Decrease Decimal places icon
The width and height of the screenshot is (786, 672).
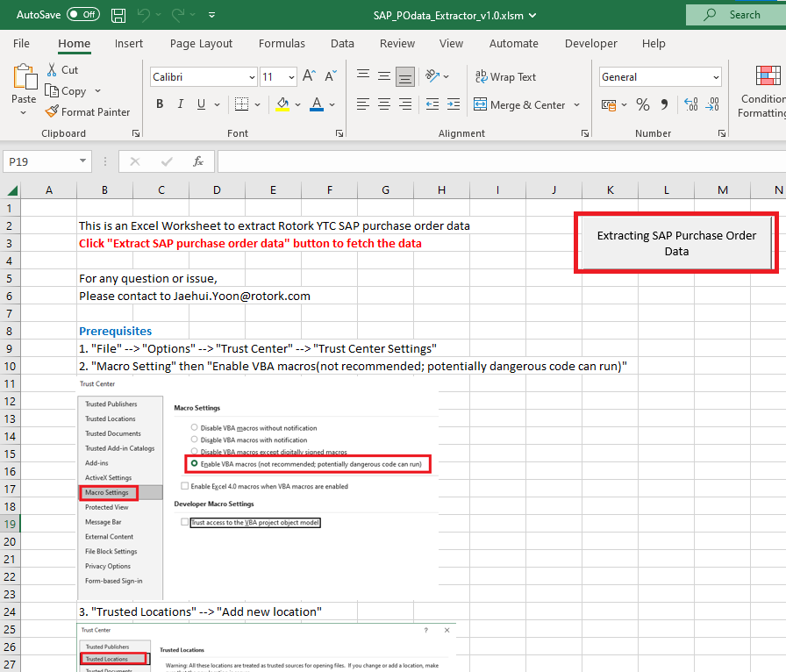(712, 104)
